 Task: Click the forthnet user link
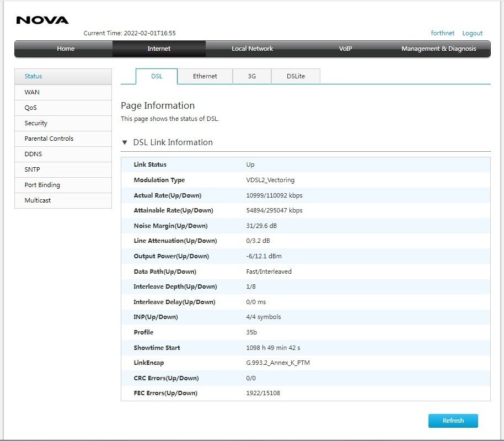coord(443,33)
